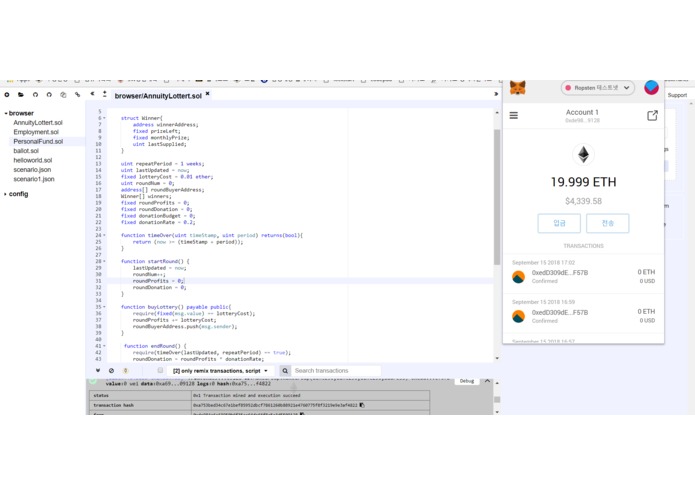This screenshot has height=494, width=695.
Task: Click the MetaMask fox logo
Action: click(x=517, y=87)
